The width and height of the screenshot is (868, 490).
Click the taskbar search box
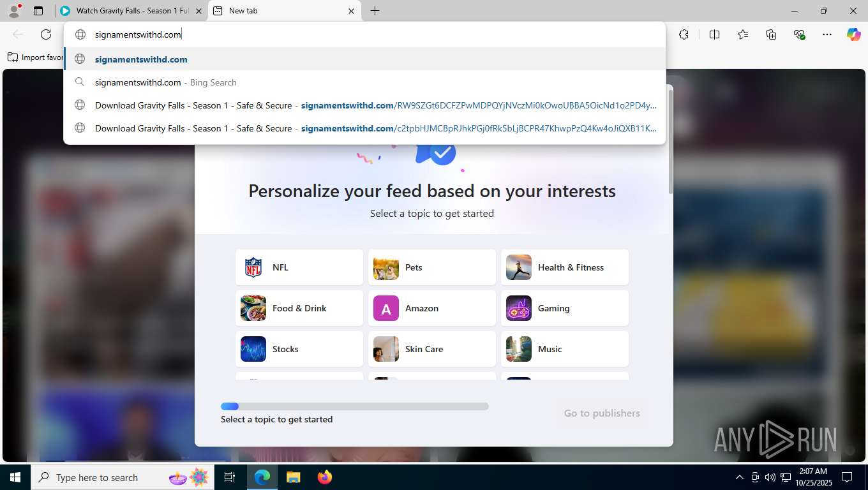tap(123, 477)
